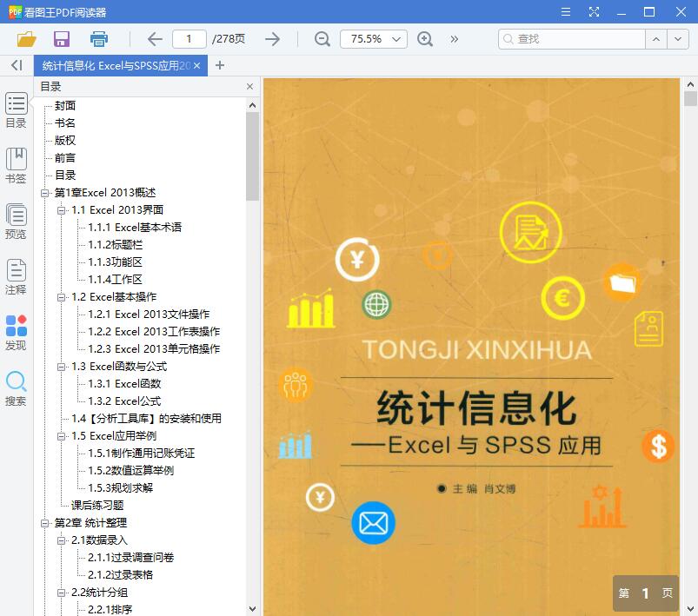This screenshot has width=698, height=616.
Task: Save the document with the floppy icon
Action: point(62,39)
